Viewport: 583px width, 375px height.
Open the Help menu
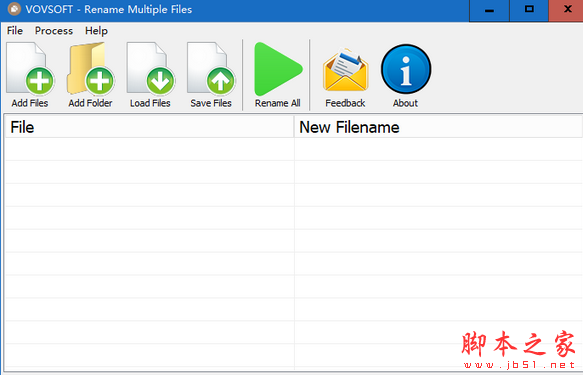[x=96, y=30]
